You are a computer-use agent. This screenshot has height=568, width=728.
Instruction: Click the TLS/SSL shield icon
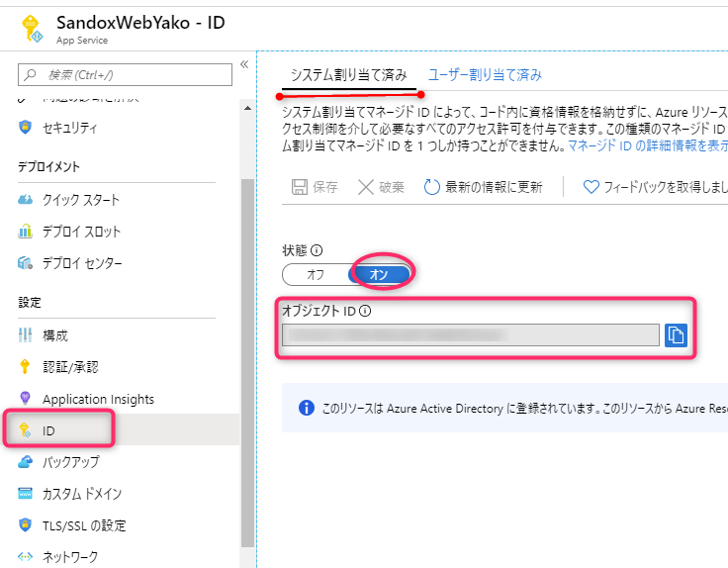click(x=25, y=524)
